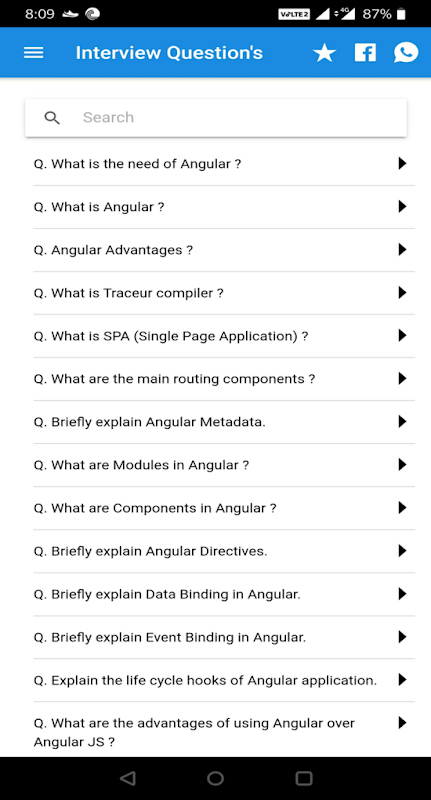Viewport: 431px width, 800px height.
Task: Open 'Explain the life cycle hooks' question
Action: pos(224,680)
